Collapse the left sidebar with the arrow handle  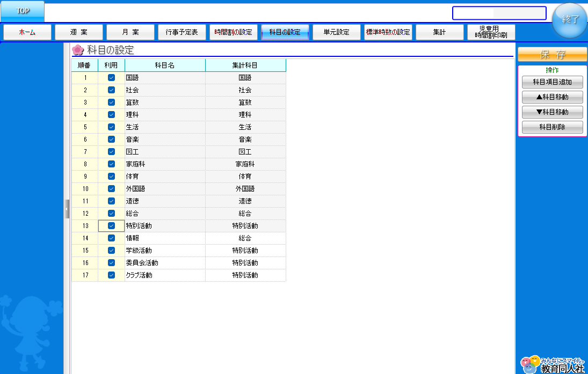point(67,209)
